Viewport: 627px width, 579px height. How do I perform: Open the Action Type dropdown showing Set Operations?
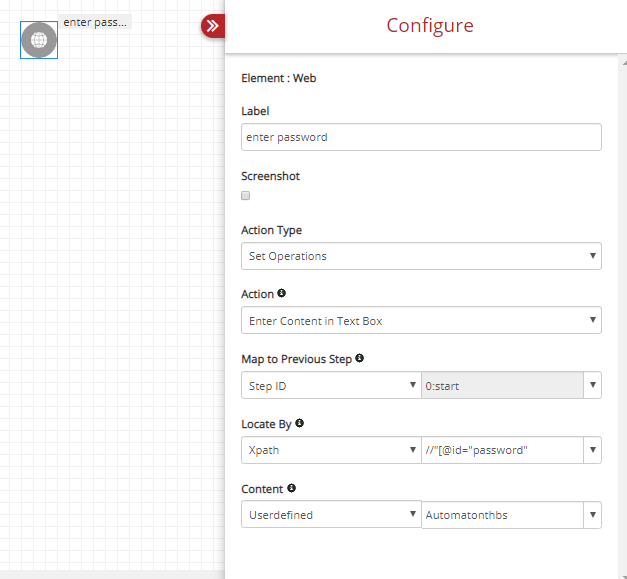(421, 256)
